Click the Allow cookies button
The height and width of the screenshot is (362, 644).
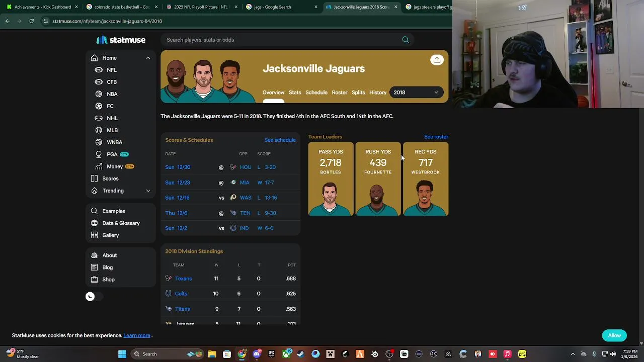[x=614, y=335]
